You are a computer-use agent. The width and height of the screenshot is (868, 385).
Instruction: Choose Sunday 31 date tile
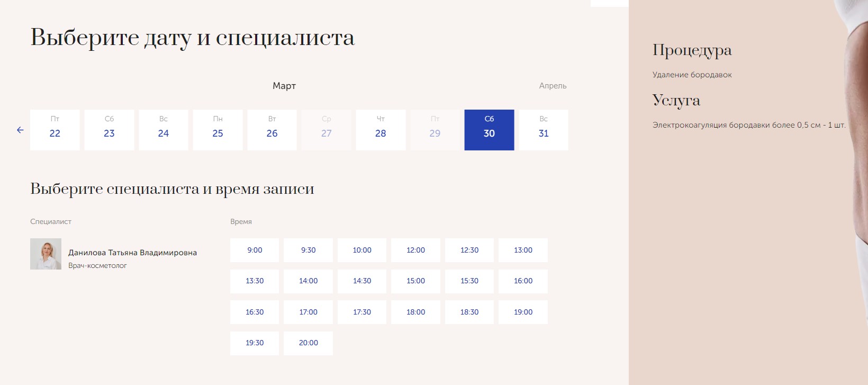pyautogui.click(x=544, y=130)
